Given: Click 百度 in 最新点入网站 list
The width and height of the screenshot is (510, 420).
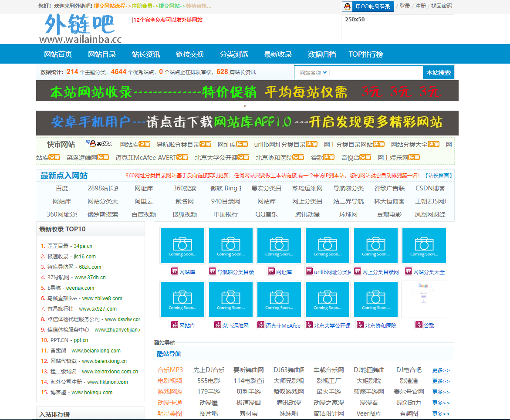Looking at the screenshot, I should click(x=62, y=188).
